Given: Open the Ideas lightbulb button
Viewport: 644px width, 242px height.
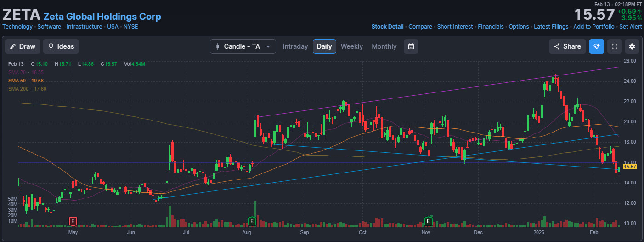Looking at the screenshot, I should (61, 46).
